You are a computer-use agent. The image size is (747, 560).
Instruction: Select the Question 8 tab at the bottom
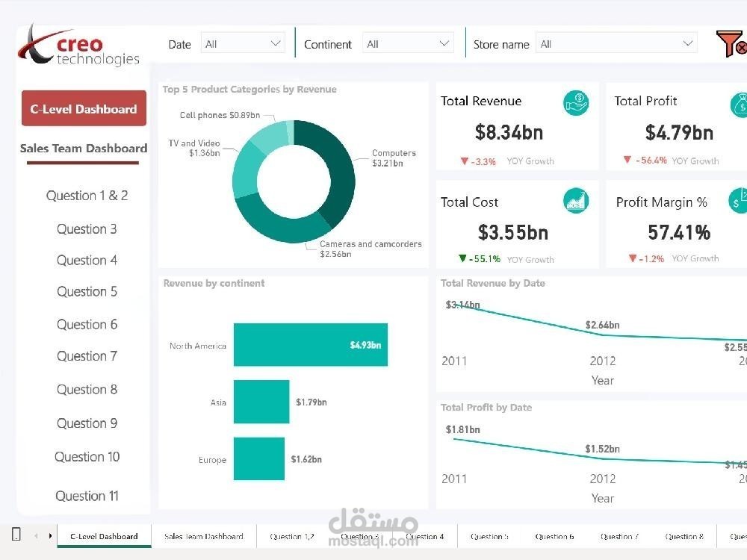click(684, 535)
